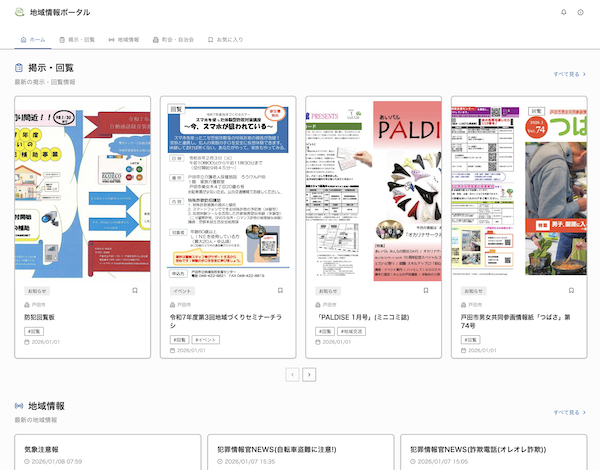Viewport: 600px width, 470px height.
Task: Bookmark the 地域づくりセミナーチラシ card
Action: point(280,290)
